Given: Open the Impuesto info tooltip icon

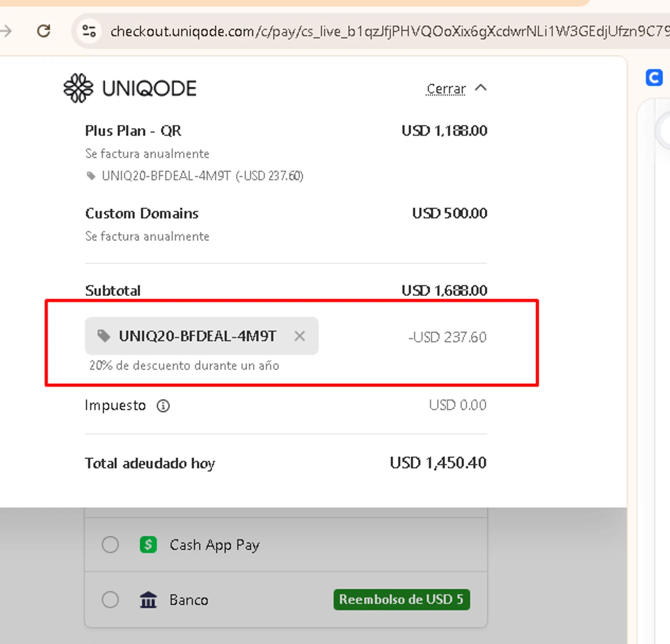Looking at the screenshot, I should pos(163,406).
